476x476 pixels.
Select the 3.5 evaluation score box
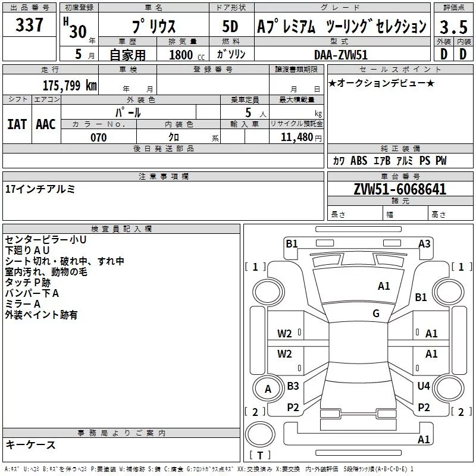point(453,27)
